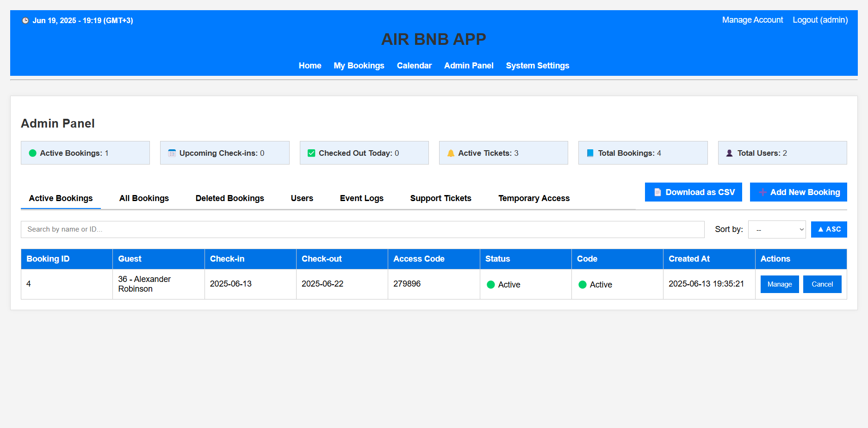Switch to the All Bookings tab
This screenshot has height=428, width=868.
click(x=144, y=198)
